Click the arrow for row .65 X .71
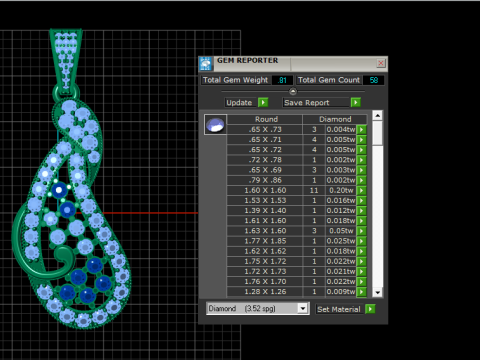This screenshot has width=480, height=360. click(x=361, y=140)
